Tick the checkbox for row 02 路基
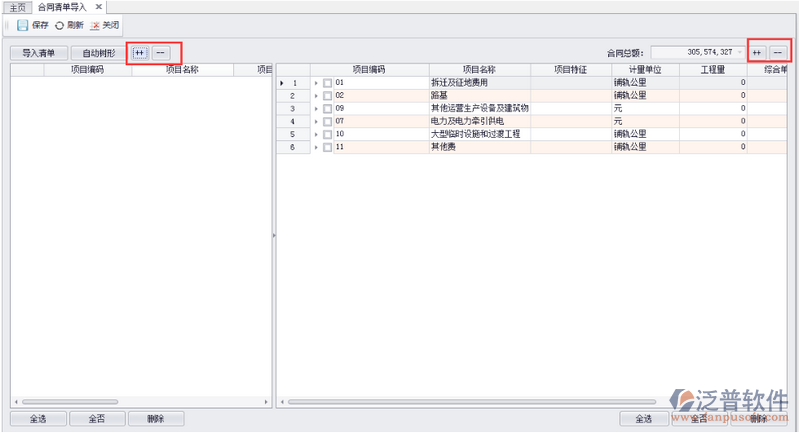 (x=327, y=95)
